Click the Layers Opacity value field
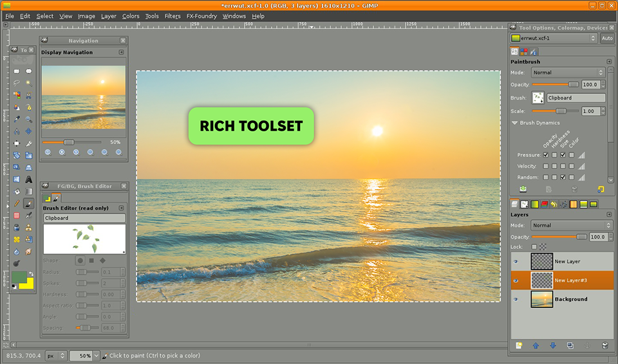Screen dimensions: 618x364 coord(598,237)
